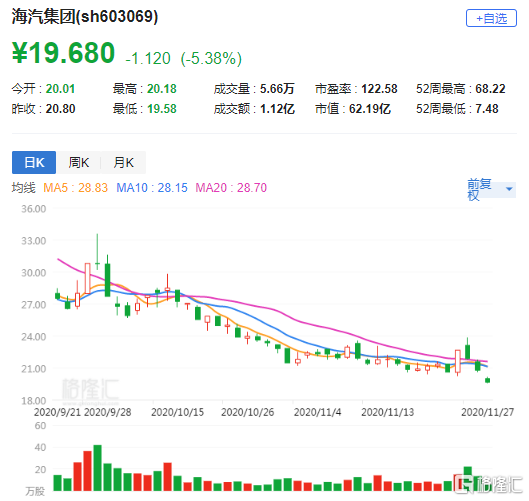Viewport: 529px width, 501px height.
Task: Click the tallest green volume bar
Action: pyautogui.click(x=98, y=468)
